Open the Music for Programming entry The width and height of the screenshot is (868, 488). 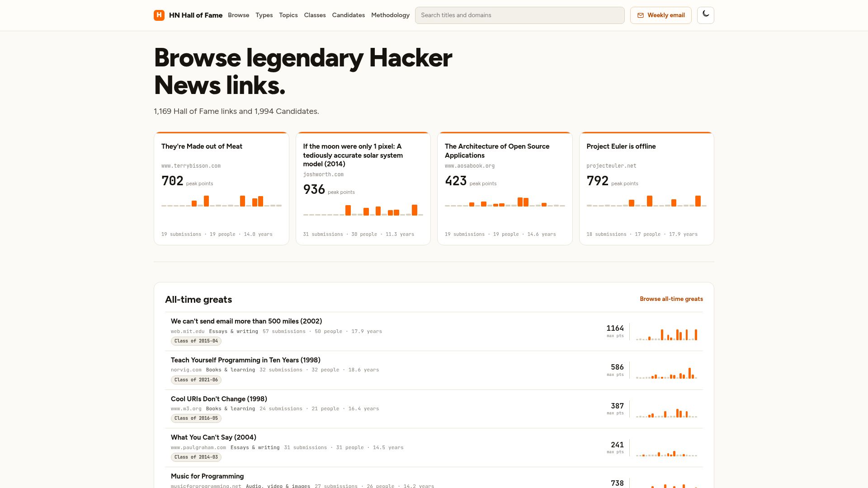pyautogui.click(x=207, y=476)
